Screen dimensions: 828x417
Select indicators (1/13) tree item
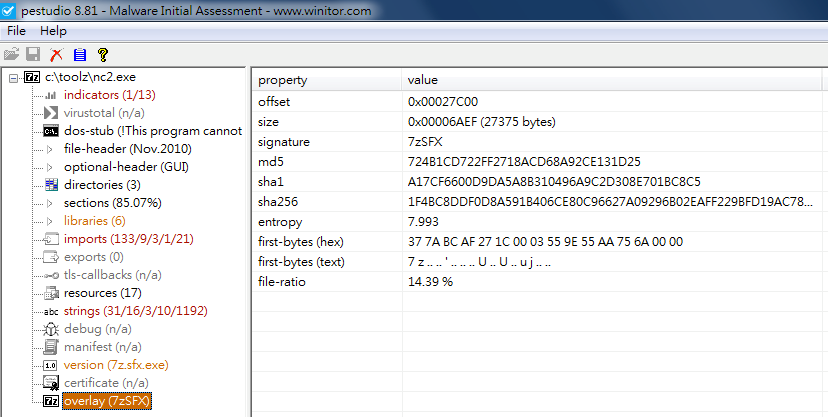[109, 95]
